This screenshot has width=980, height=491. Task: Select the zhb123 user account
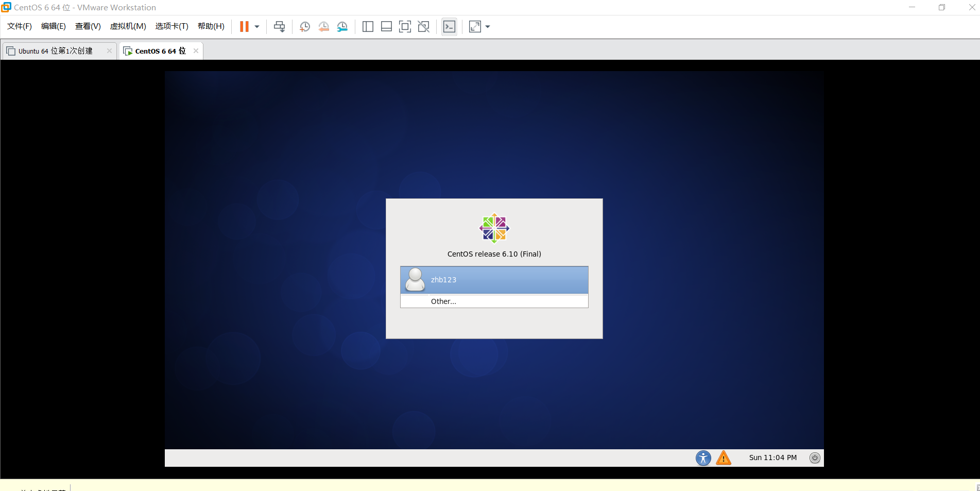point(494,280)
